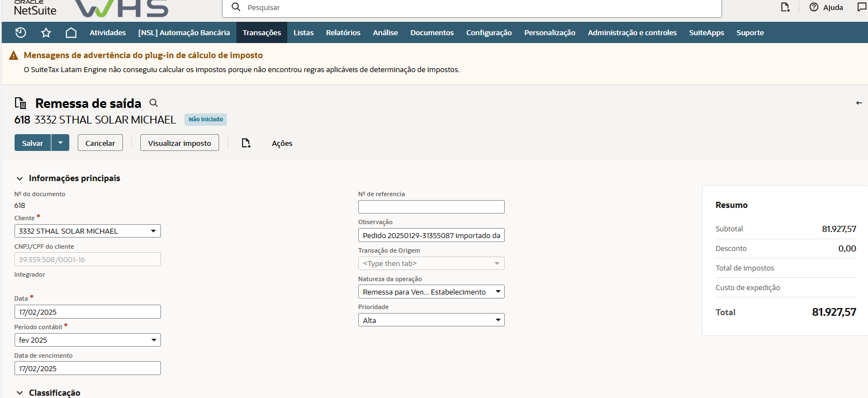Open the Cliente dropdown
Screen dimensions: 868x398
[87, 231]
